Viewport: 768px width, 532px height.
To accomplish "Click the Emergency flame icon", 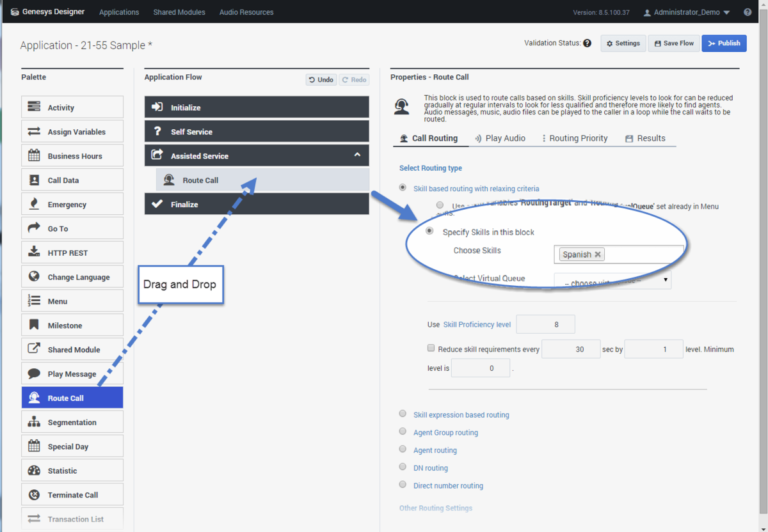I will pyautogui.click(x=35, y=205).
